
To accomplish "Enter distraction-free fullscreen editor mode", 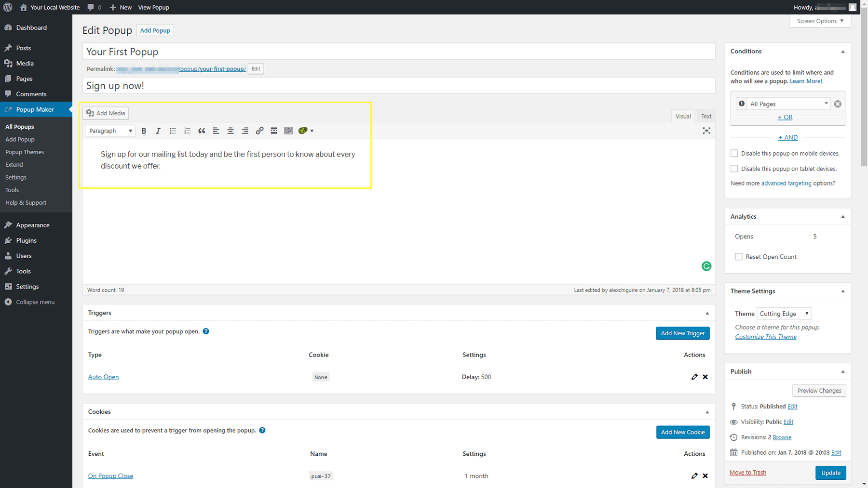I will click(706, 131).
